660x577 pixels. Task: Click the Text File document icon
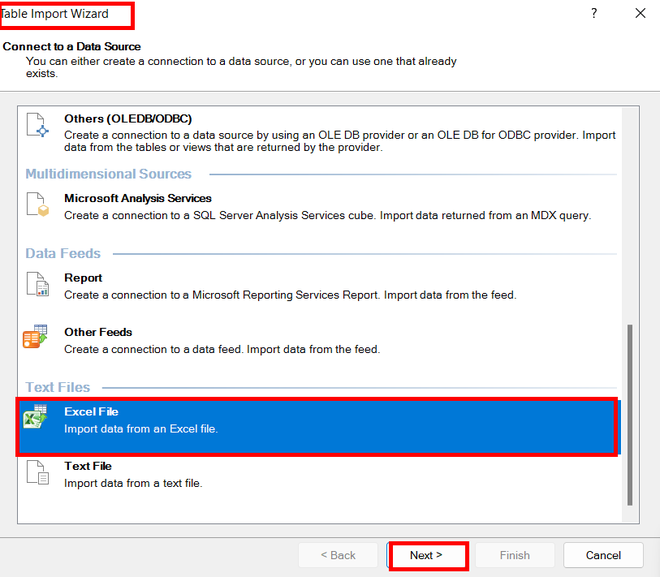(x=37, y=472)
